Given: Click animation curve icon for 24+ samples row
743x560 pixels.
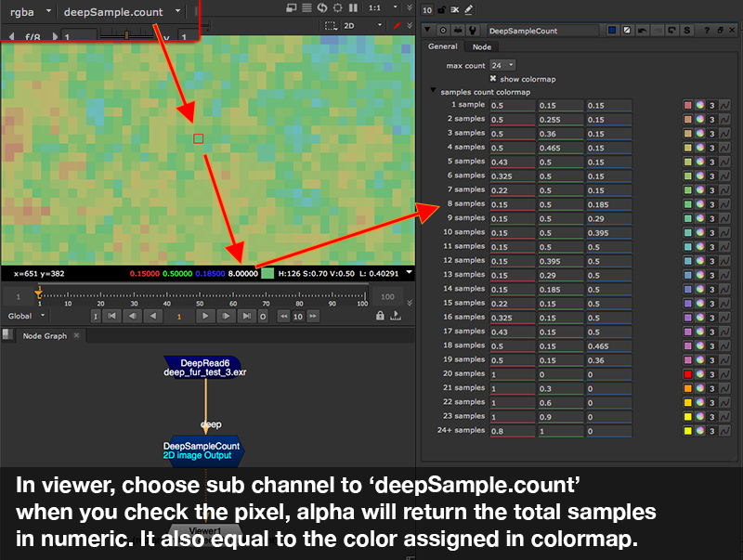Looking at the screenshot, I should [x=724, y=431].
